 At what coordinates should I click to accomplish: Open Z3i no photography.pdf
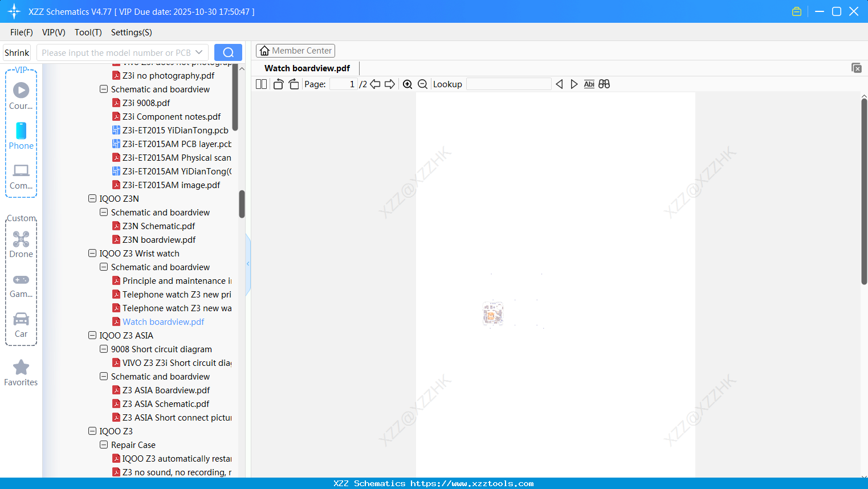point(169,76)
